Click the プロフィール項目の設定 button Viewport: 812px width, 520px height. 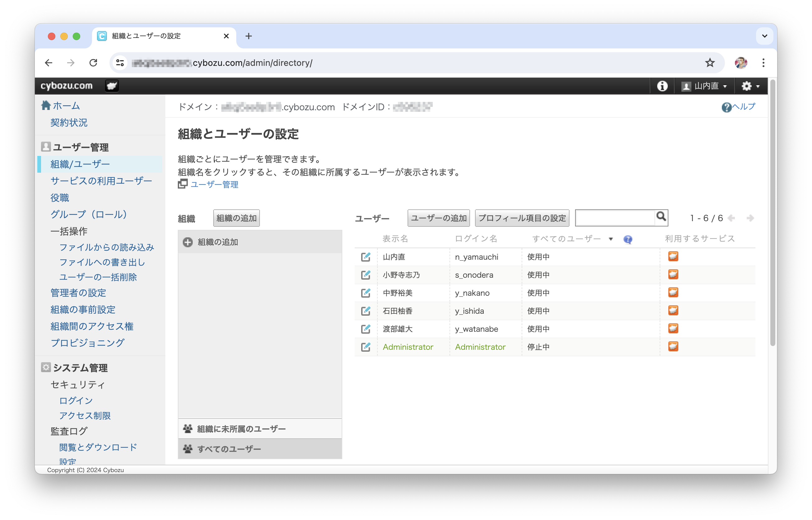[x=522, y=218]
